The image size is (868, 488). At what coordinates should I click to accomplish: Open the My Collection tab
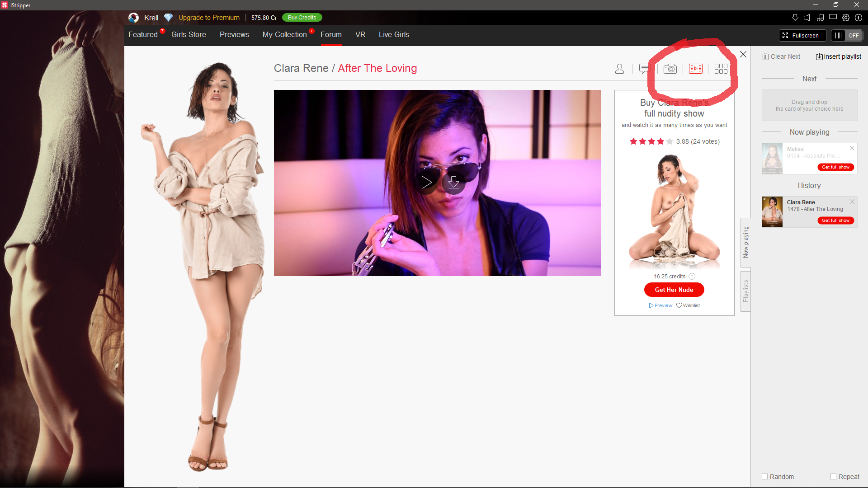point(284,35)
